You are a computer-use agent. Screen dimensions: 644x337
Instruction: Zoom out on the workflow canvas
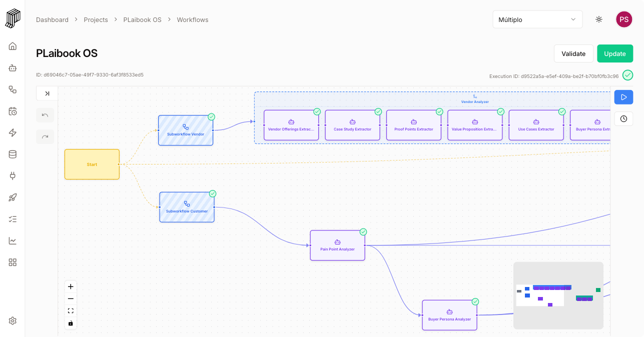(x=71, y=298)
